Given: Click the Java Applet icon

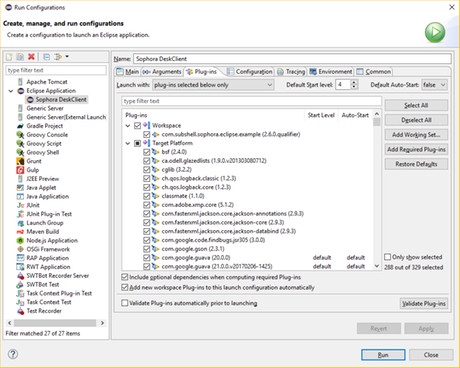Looking at the screenshot, I should [20, 187].
